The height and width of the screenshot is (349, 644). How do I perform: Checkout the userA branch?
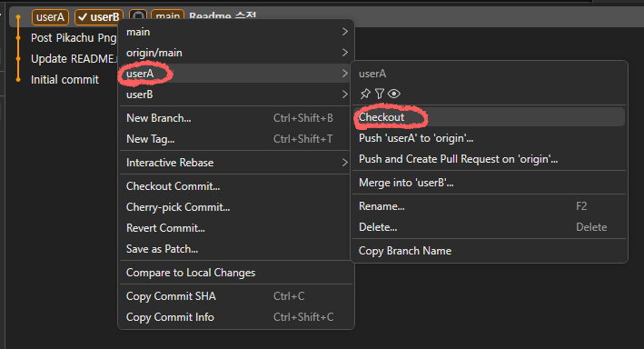(489, 117)
